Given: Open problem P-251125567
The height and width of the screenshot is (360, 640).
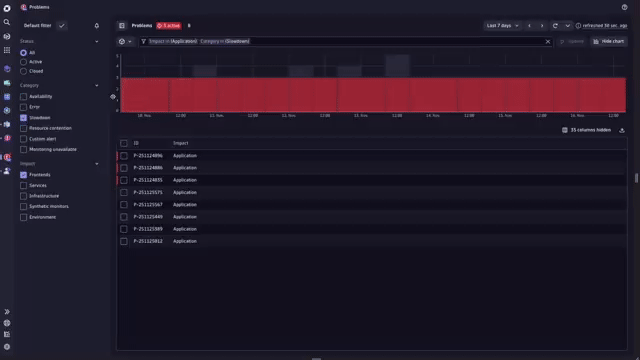Looking at the screenshot, I should [148, 205].
